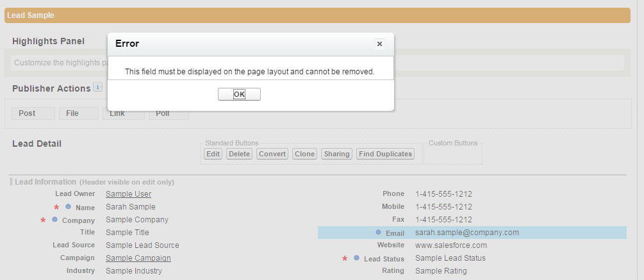The height and width of the screenshot is (280, 644).
Task: Click the red required asterisk beside Name
Action: pyautogui.click(x=56, y=208)
